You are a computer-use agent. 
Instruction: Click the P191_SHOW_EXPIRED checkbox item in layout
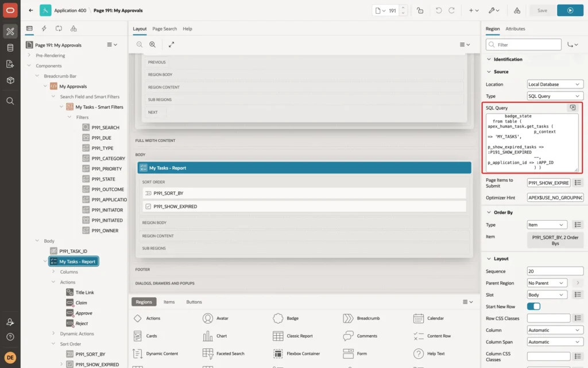[304, 206]
